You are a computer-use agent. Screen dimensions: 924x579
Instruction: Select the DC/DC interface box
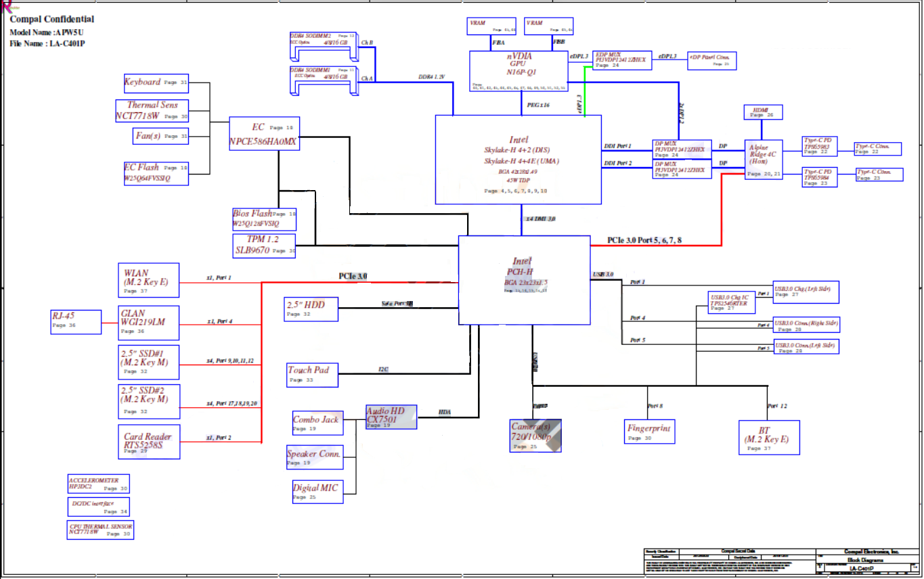[100, 507]
